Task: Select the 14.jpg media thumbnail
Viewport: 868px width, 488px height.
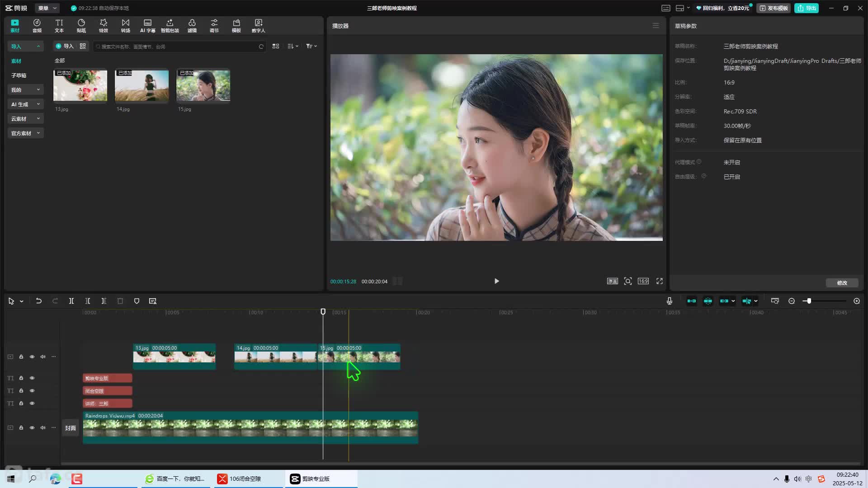Action: coord(142,85)
